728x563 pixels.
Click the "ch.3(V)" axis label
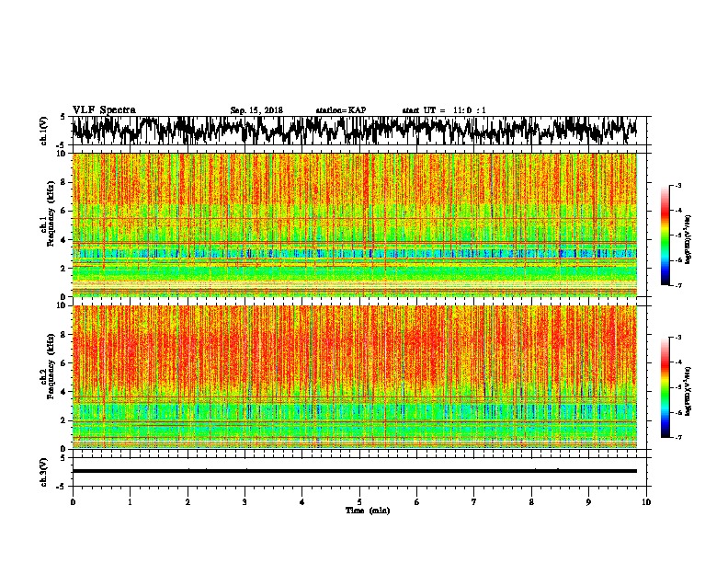pyautogui.click(x=44, y=472)
